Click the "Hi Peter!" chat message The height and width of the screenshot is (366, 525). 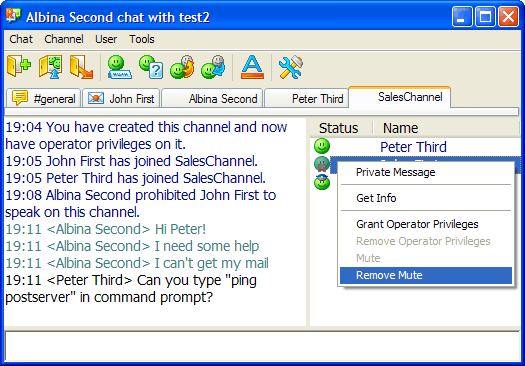[106, 229]
